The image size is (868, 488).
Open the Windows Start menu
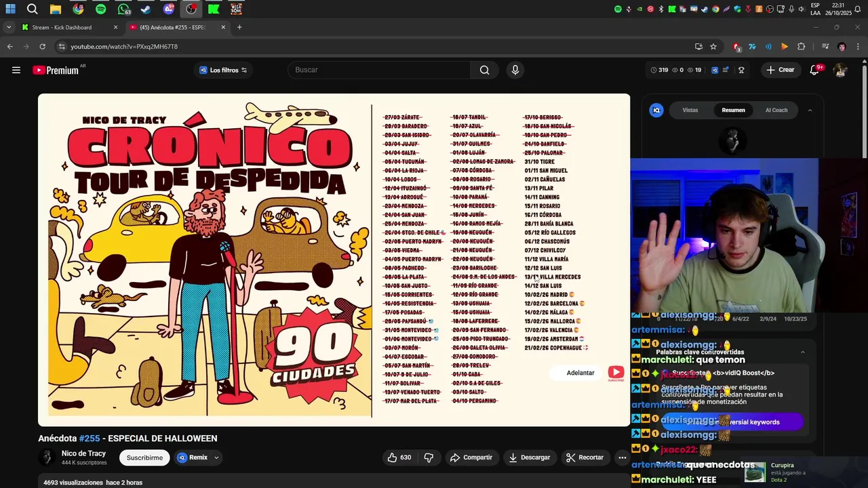[10, 9]
